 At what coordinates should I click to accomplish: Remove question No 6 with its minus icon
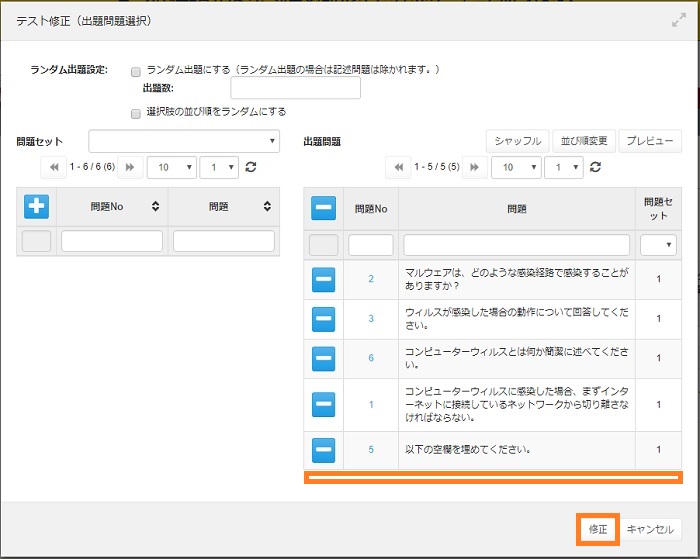coord(323,358)
